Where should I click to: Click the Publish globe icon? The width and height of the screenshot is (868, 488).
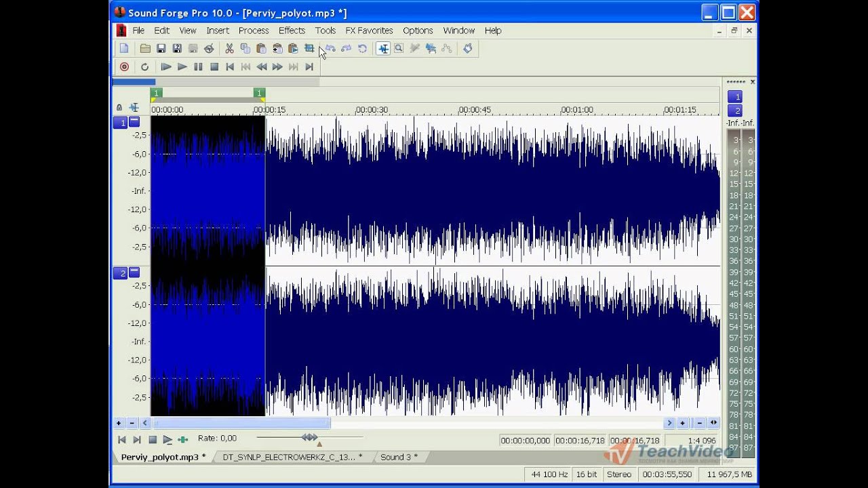coord(209,48)
